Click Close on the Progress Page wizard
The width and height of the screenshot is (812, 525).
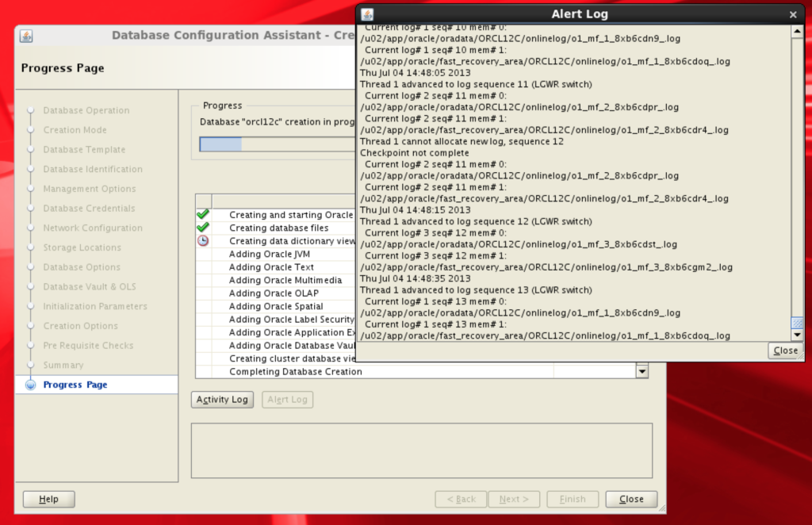630,499
